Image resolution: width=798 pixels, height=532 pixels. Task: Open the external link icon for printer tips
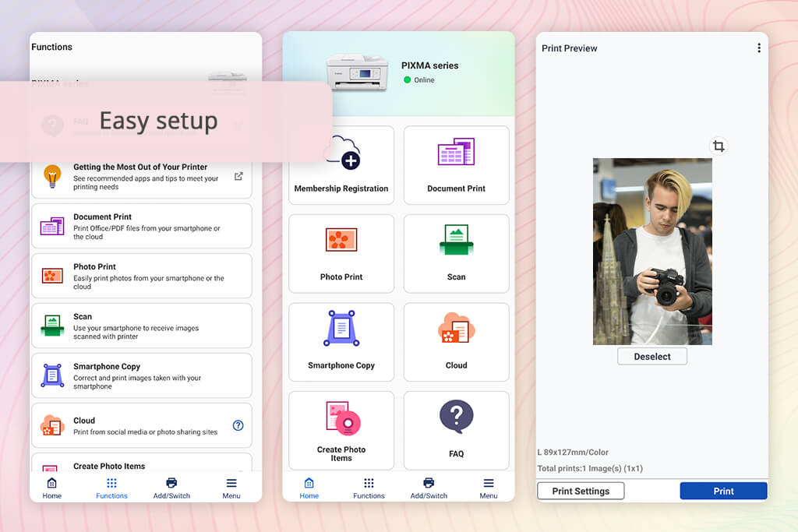238,177
